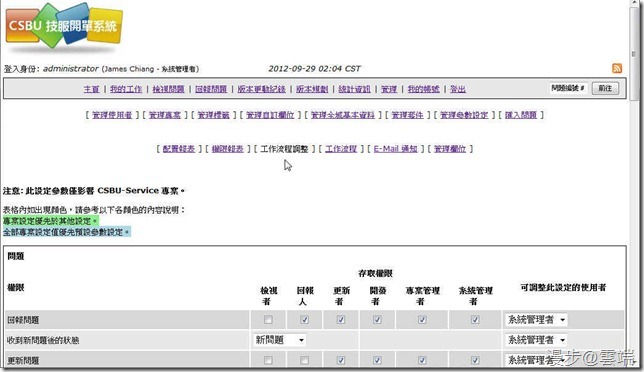Open 版本規劃 in the navigation bar
The image size is (644, 372).
(312, 89)
